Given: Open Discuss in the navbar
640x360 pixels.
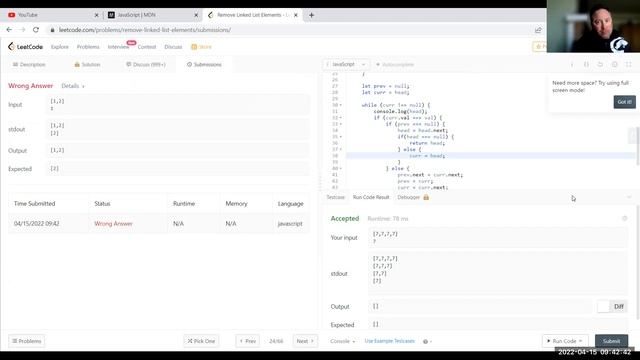Looking at the screenshot, I should pos(173,47).
